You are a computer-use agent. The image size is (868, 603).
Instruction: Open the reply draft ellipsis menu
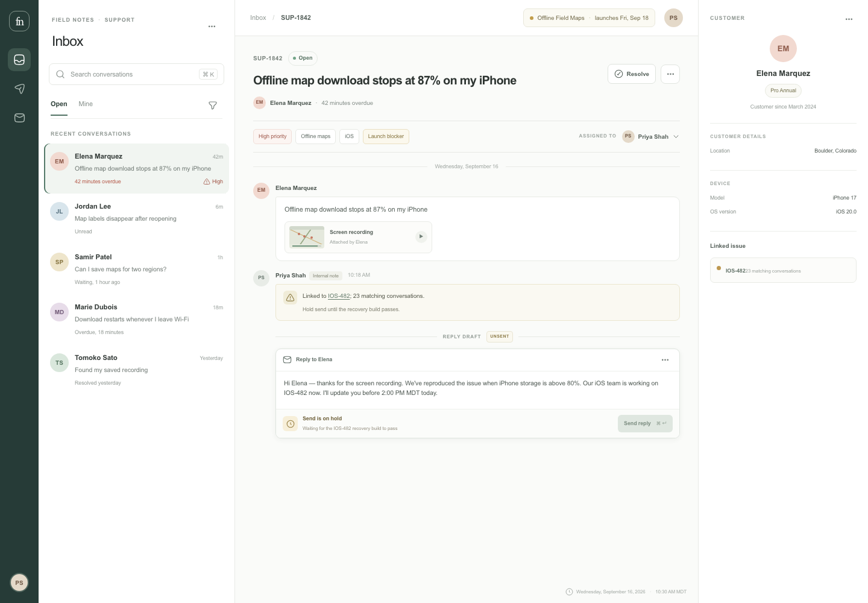point(665,360)
